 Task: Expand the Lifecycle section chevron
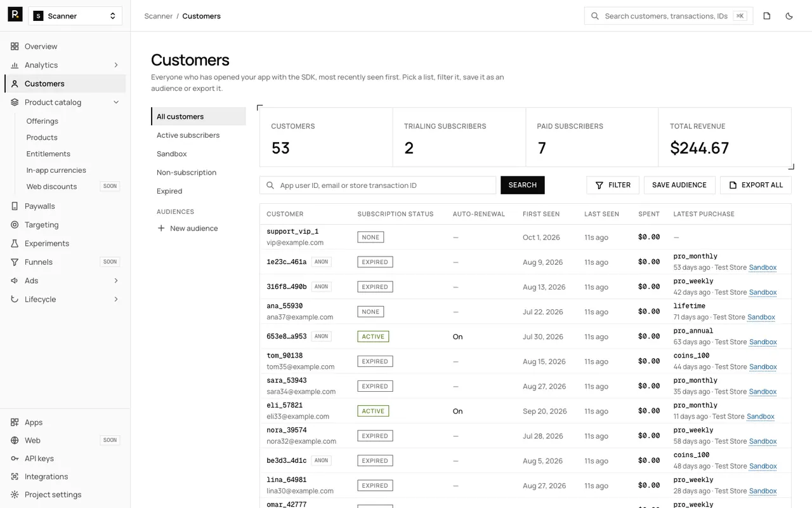coord(116,299)
